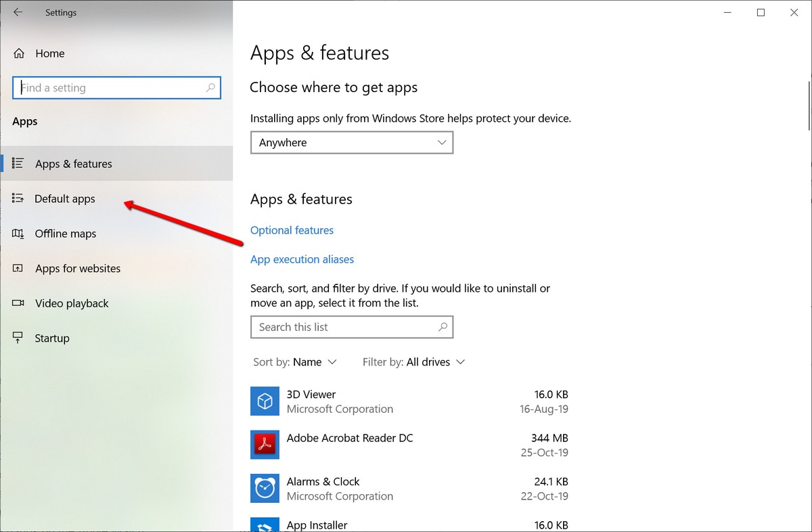Switch to Video playback settings

[x=72, y=303]
